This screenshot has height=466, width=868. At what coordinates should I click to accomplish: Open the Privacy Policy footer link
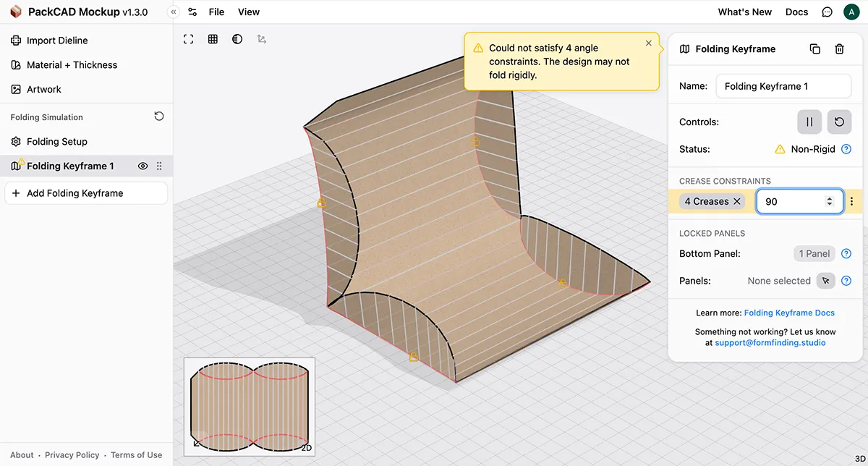72,455
